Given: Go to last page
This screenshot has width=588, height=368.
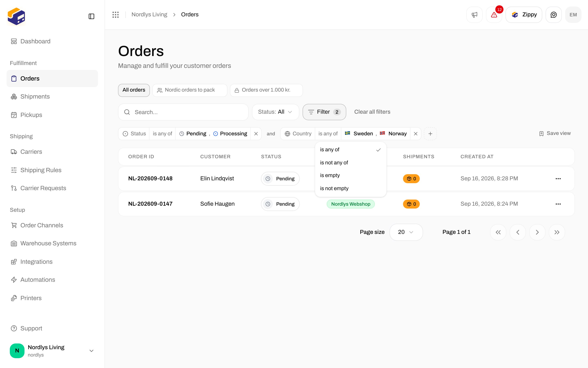Looking at the screenshot, I should click(x=557, y=232).
